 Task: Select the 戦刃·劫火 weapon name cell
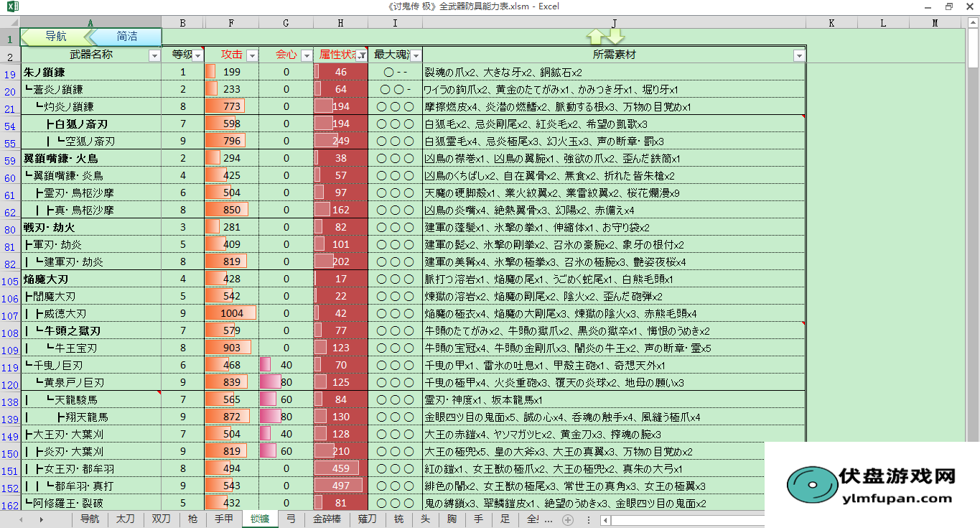pyautogui.click(x=90, y=227)
